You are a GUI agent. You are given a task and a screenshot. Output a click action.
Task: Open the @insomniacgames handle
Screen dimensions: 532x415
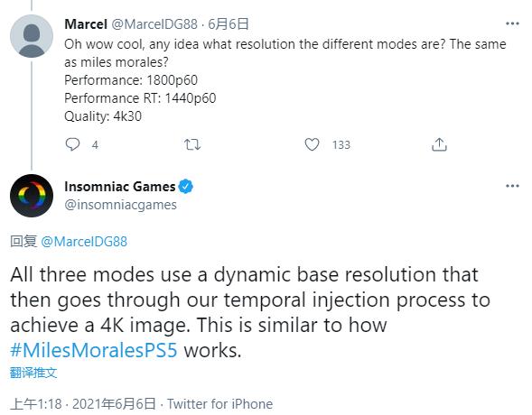click(120, 205)
